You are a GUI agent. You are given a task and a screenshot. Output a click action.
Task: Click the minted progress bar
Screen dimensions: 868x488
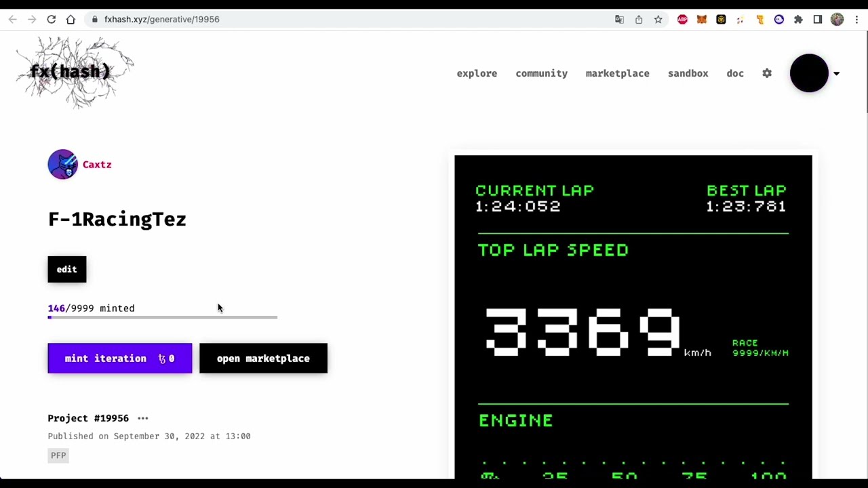(x=163, y=317)
